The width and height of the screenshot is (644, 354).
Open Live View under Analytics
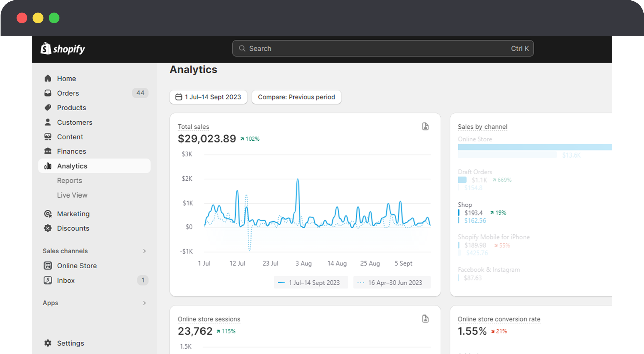click(72, 195)
